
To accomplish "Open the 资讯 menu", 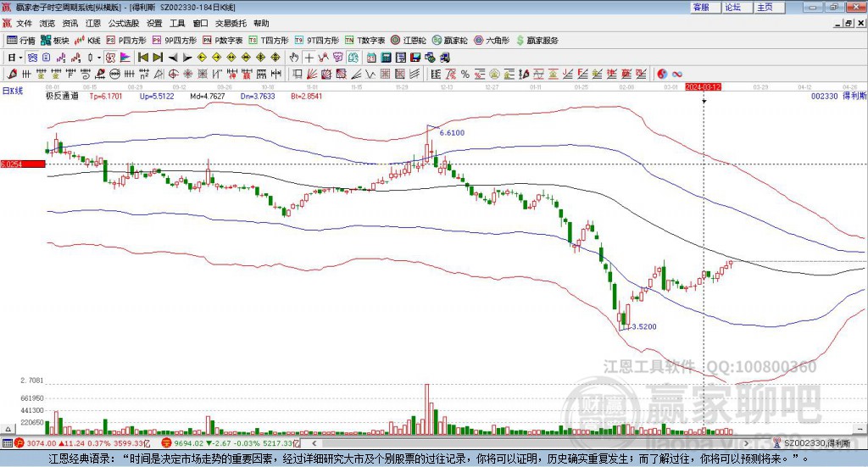I will point(70,23).
